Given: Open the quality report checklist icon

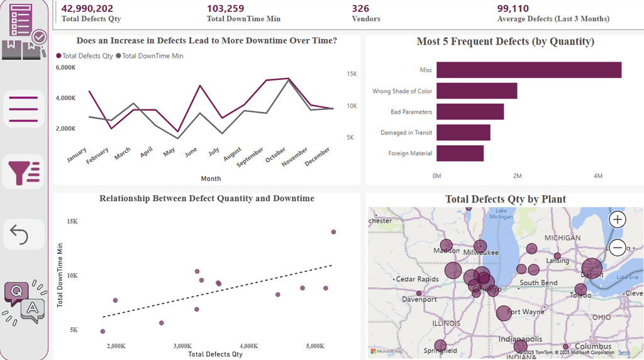Looking at the screenshot, I should [x=24, y=31].
